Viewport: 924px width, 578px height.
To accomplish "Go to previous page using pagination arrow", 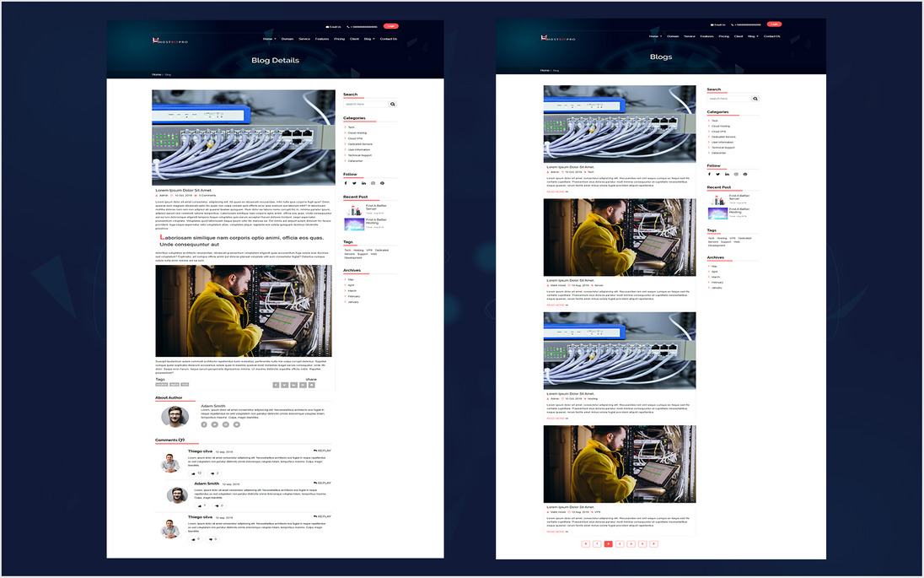I will [586, 543].
